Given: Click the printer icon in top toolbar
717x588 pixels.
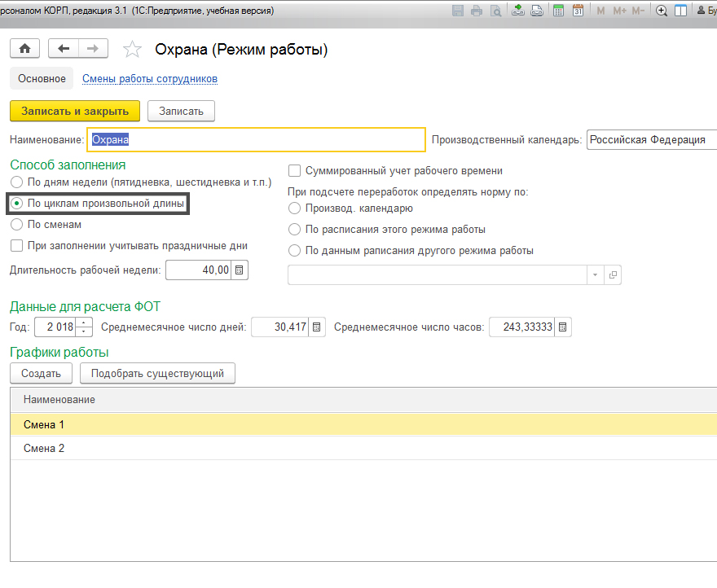Looking at the screenshot, I should (477, 11).
